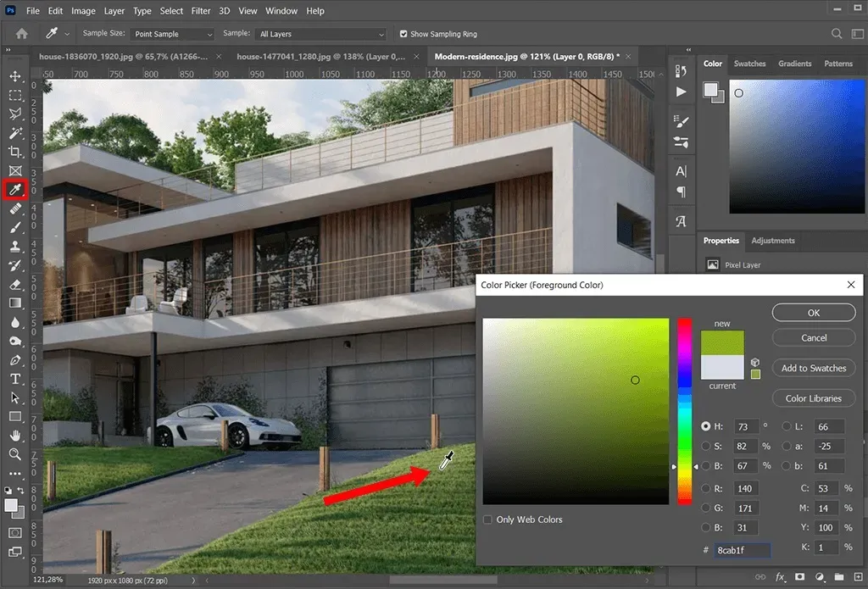Click the Add to Swatches button
868x589 pixels.
[814, 368]
